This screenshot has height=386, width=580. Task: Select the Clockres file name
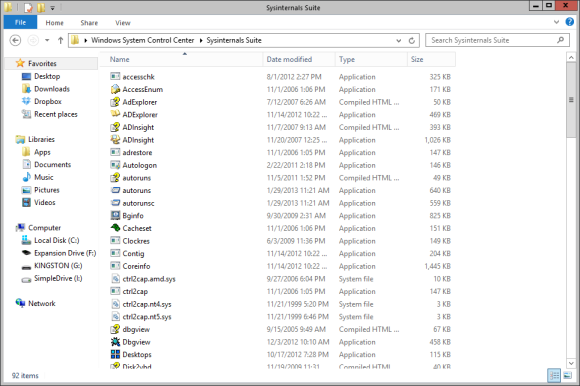[x=136, y=241]
